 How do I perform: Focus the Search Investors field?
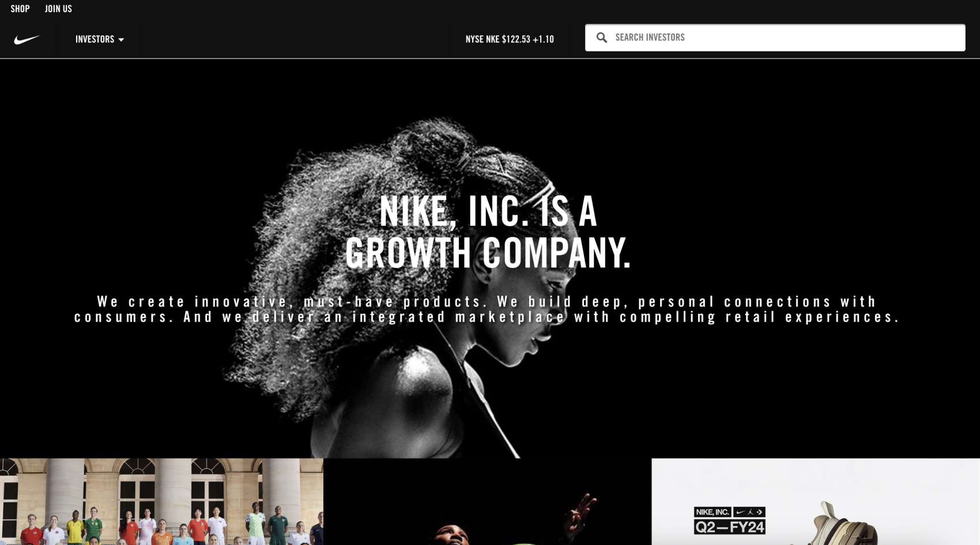tap(775, 37)
